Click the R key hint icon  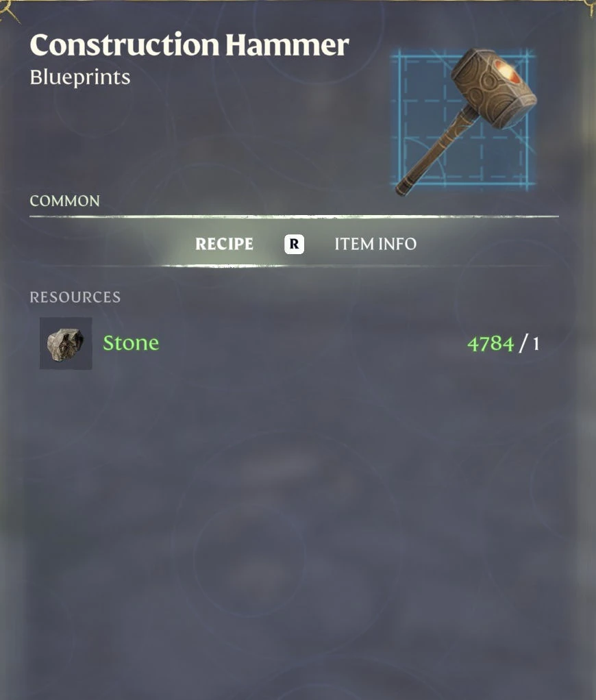[x=294, y=245]
